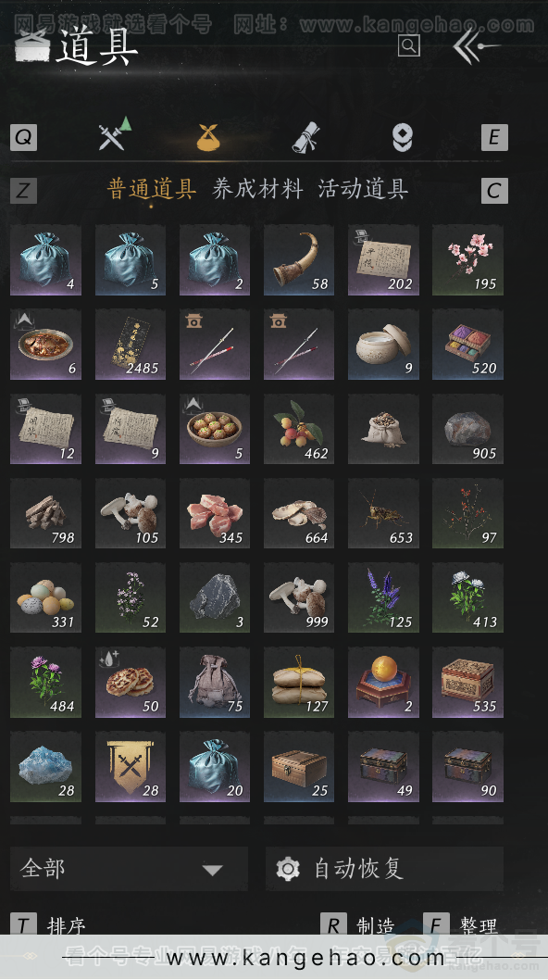This screenshot has width=548, height=980.
Task: Click the dropdown arrow beside 全部
Action: tap(213, 870)
